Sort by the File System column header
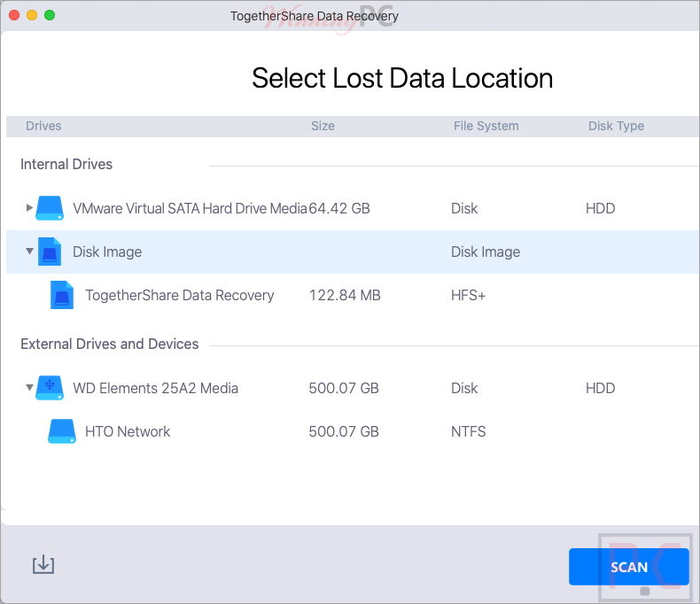This screenshot has height=604, width=700. (486, 126)
